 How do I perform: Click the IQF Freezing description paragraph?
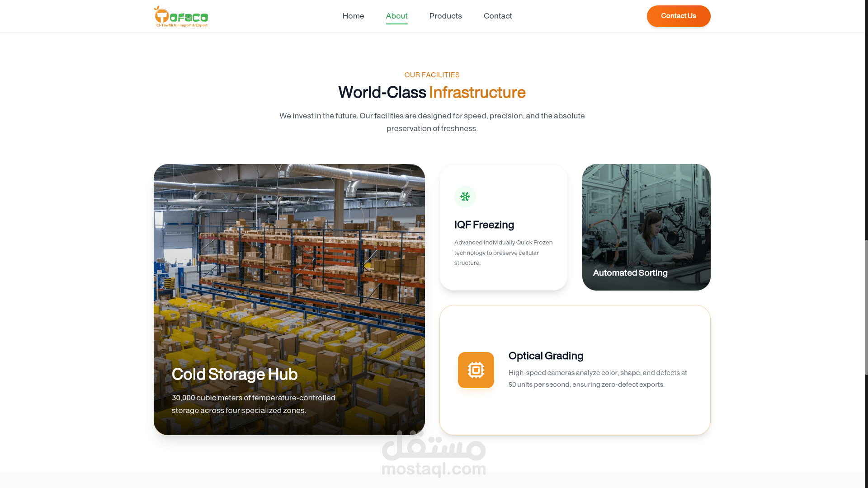(x=504, y=253)
